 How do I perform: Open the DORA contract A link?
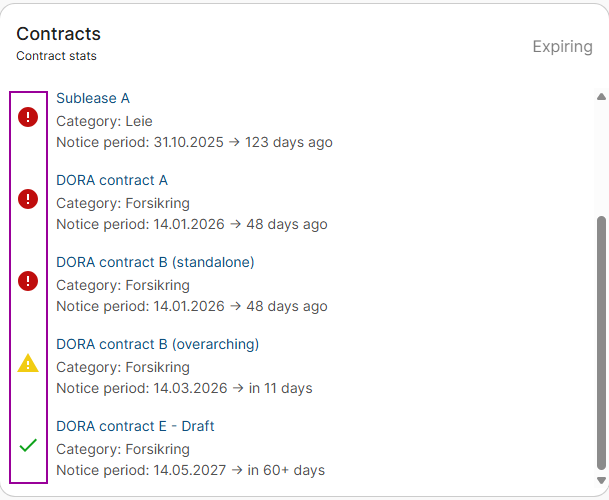[112, 180]
